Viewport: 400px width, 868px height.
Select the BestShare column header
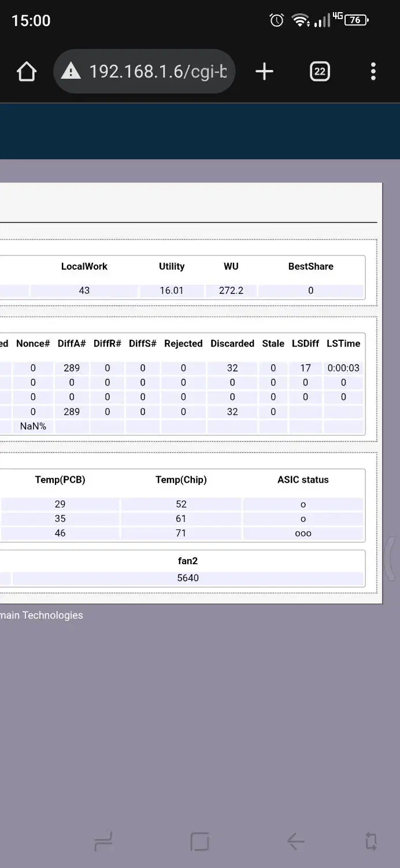coord(310,267)
